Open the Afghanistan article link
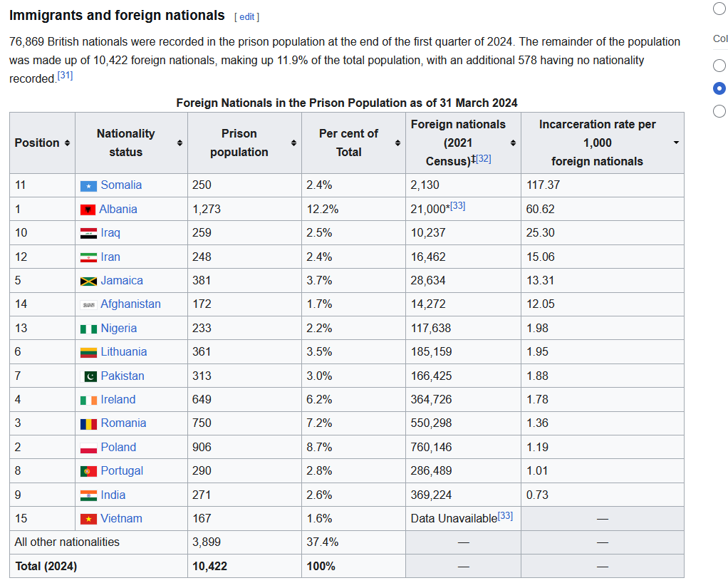This screenshot has height=588, width=728. [130, 304]
